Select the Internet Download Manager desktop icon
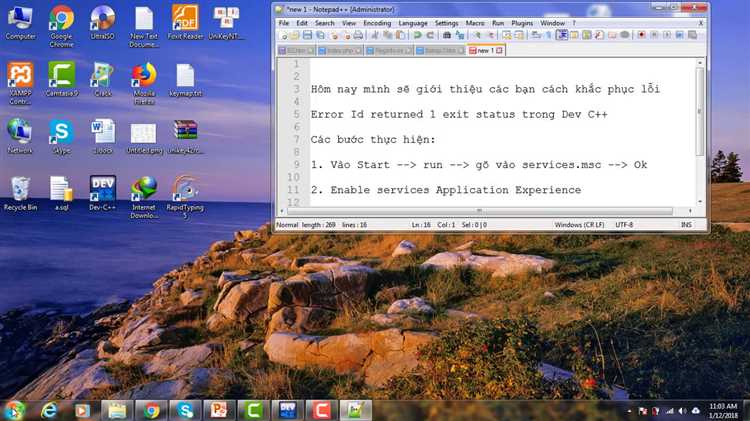The image size is (750, 421). tap(144, 198)
